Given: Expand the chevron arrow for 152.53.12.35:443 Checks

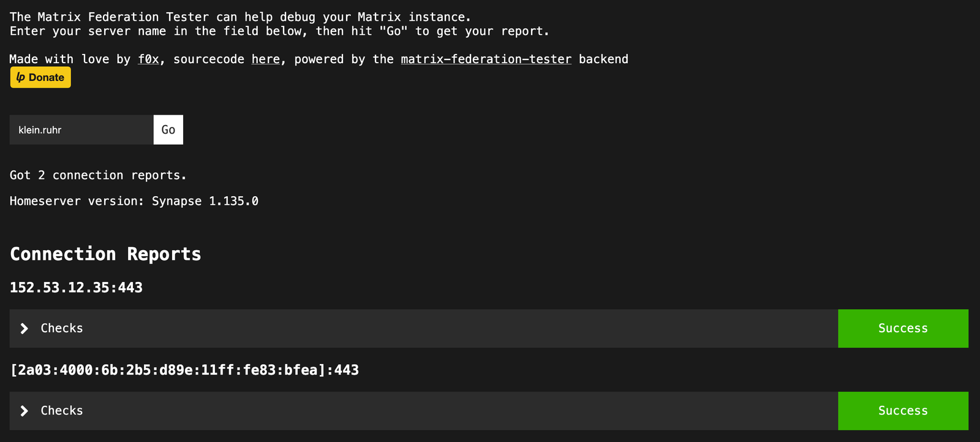Looking at the screenshot, I should (24, 329).
